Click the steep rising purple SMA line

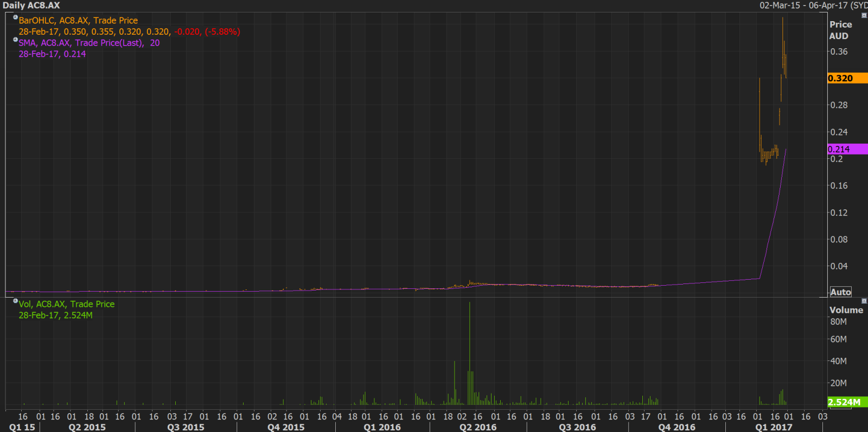(x=774, y=214)
